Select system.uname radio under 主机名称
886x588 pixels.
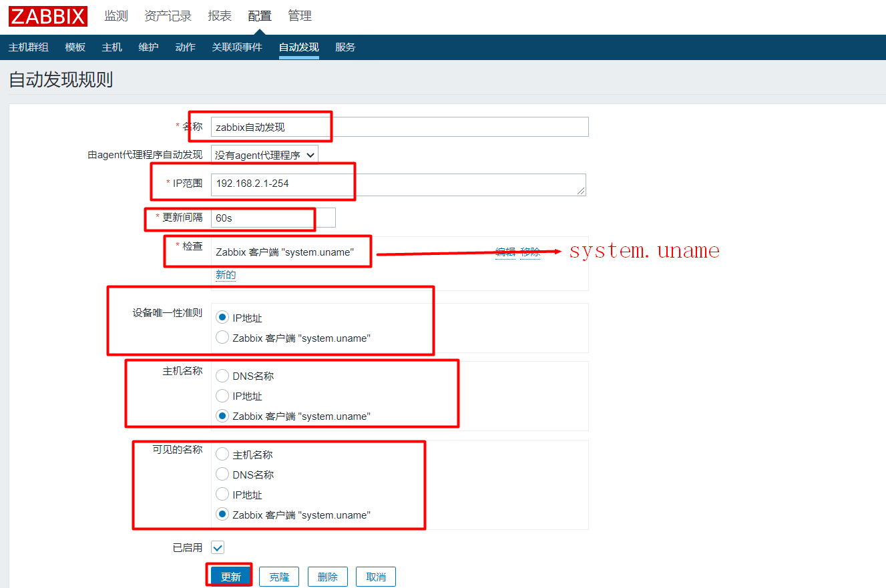(222, 416)
